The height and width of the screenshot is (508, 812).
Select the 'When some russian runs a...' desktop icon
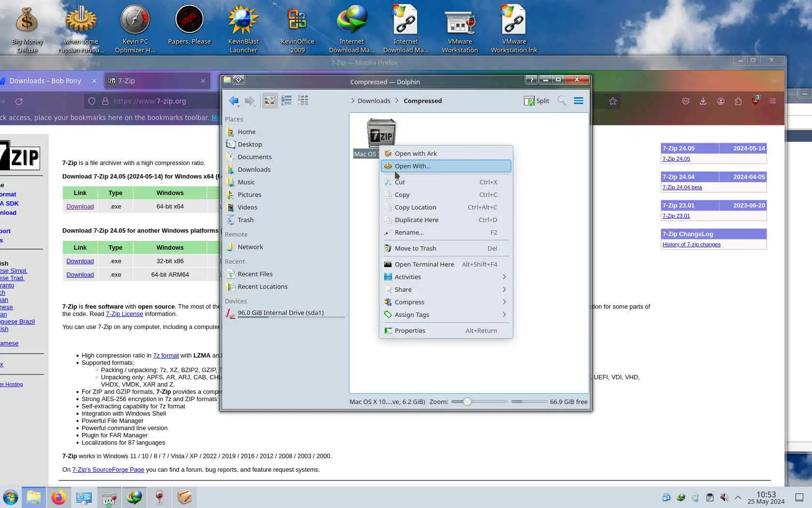pos(81,29)
